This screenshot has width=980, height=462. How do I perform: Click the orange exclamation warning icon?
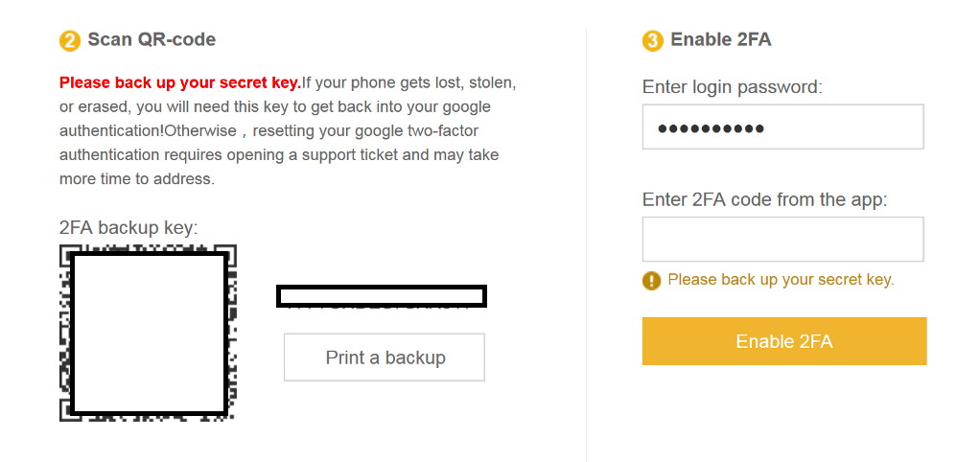click(651, 280)
